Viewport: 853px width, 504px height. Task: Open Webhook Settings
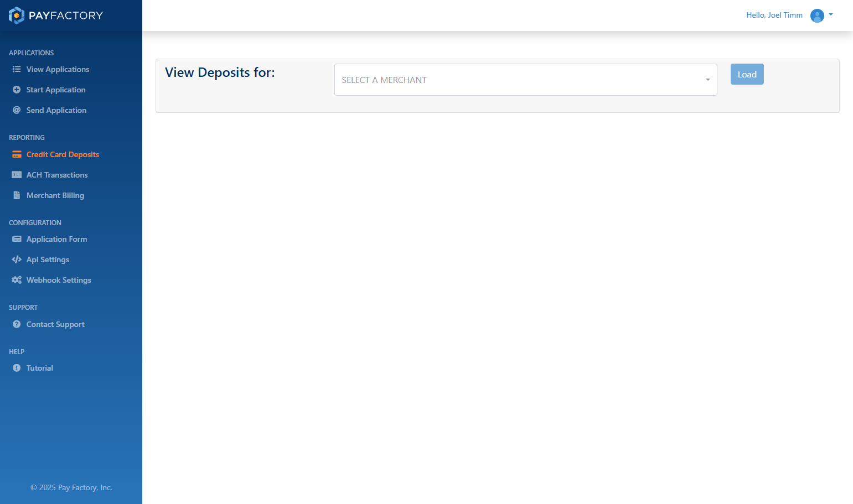[59, 280]
